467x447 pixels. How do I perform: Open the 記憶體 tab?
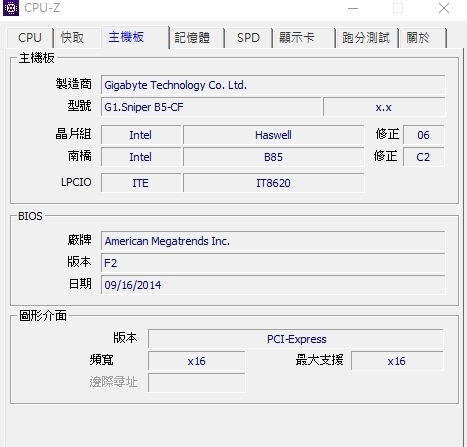197,38
